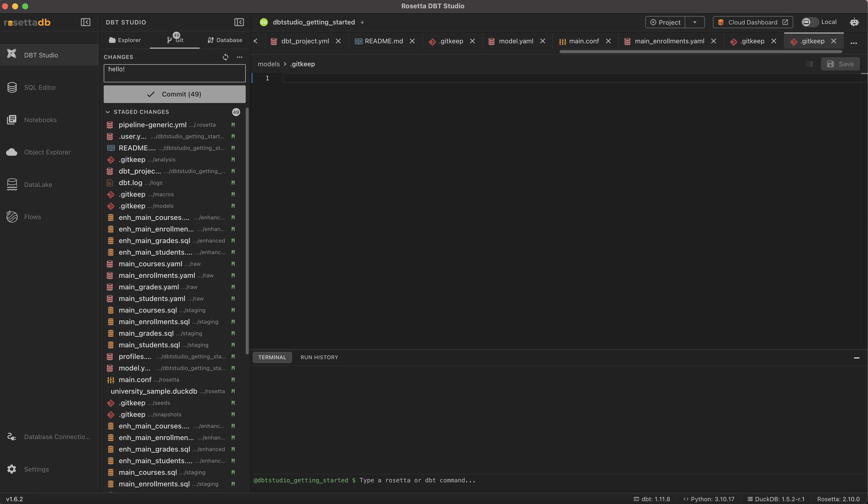Select staged file main_grades.yaml
The image size is (868, 504).
172,287
